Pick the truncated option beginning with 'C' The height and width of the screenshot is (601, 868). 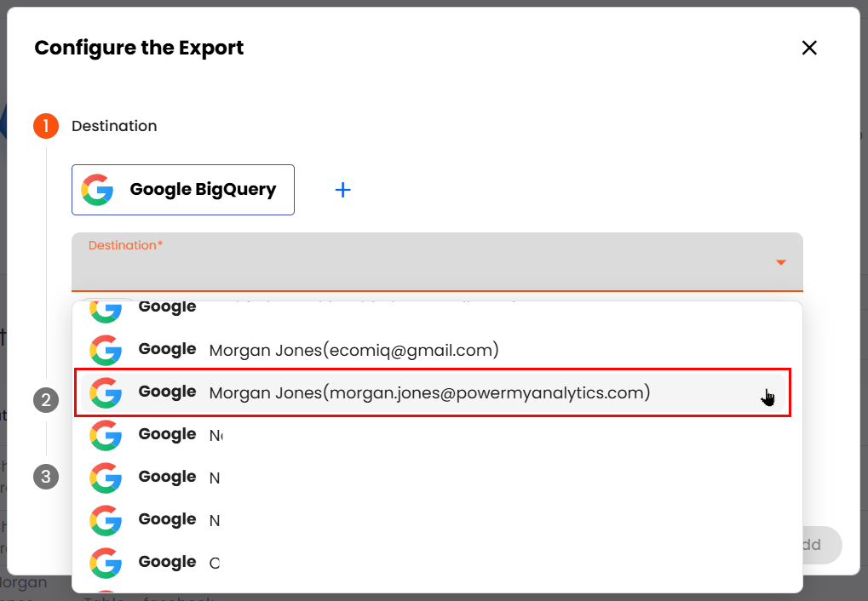215,563
